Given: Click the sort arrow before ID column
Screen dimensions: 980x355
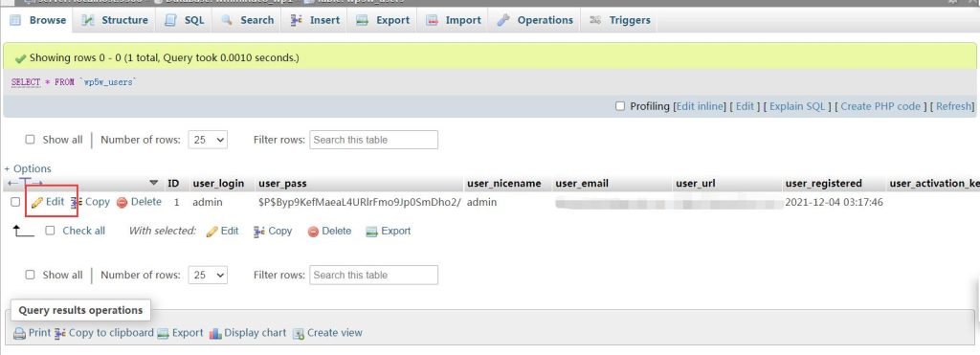Looking at the screenshot, I should point(154,183).
